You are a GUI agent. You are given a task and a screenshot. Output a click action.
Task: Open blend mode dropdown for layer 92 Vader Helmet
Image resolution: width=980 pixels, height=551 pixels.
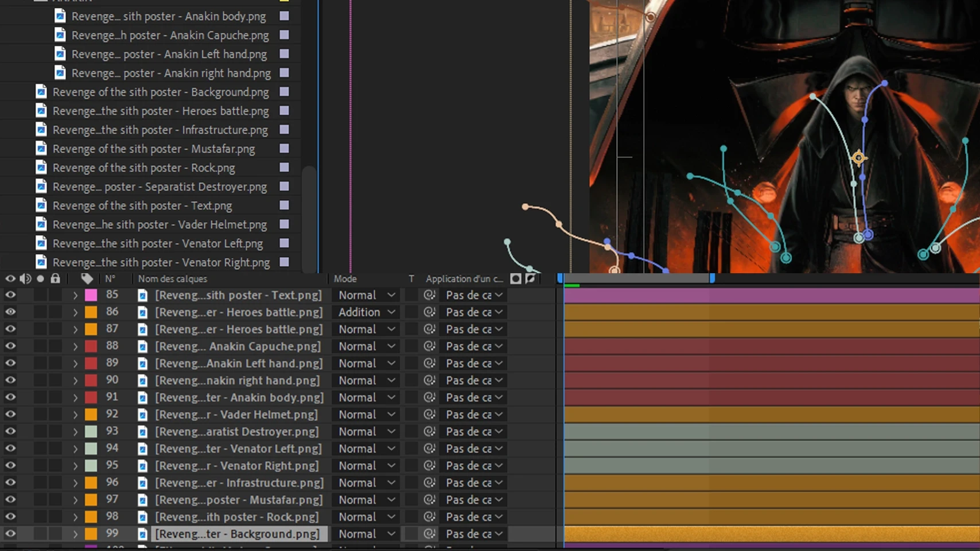[367, 414]
